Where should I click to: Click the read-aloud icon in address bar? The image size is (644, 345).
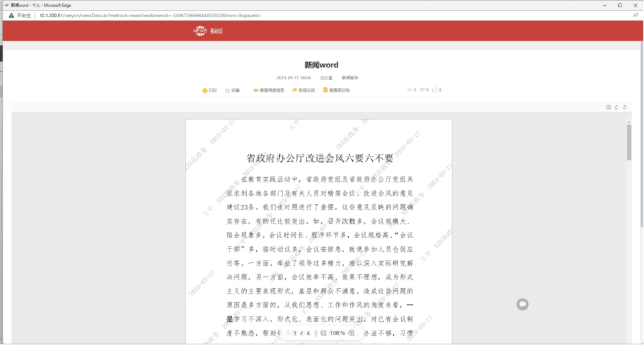point(635,15)
